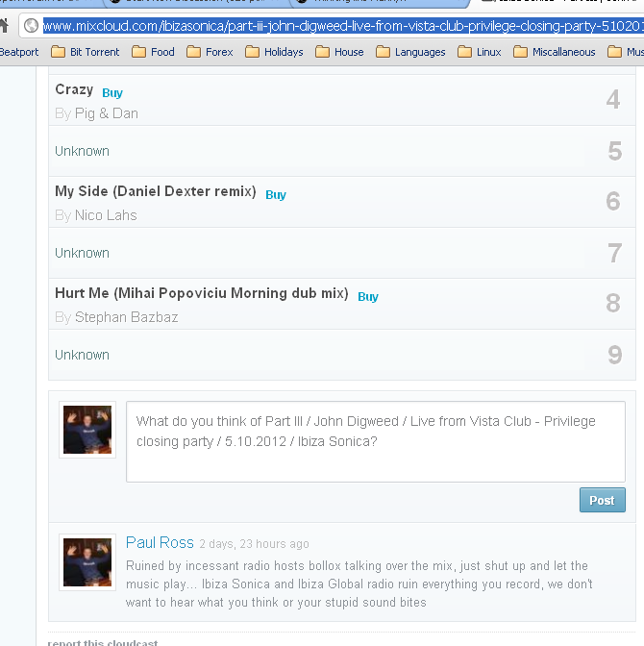Click Buy next to Crazy track

[112, 92]
